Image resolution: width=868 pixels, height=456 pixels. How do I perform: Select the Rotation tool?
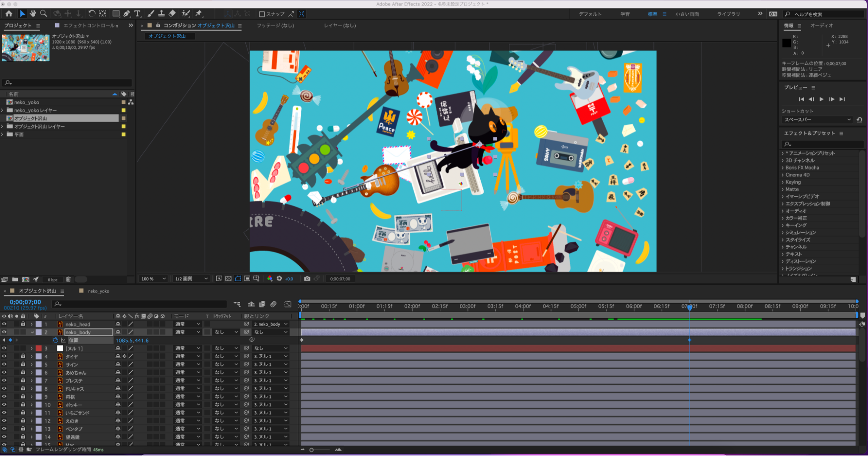92,14
